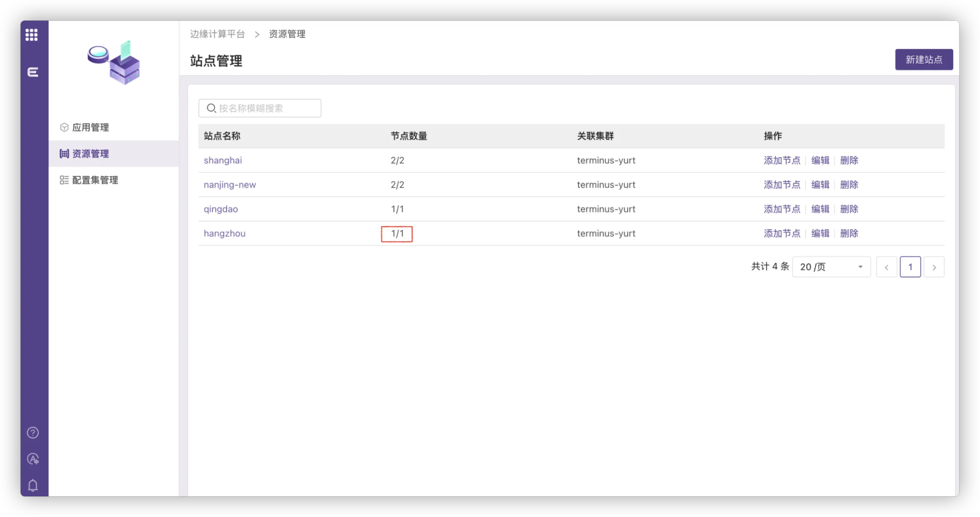Viewport: 980px width, 517px height.
Task: Click the 新建站点 button
Action: pyautogui.click(x=923, y=60)
